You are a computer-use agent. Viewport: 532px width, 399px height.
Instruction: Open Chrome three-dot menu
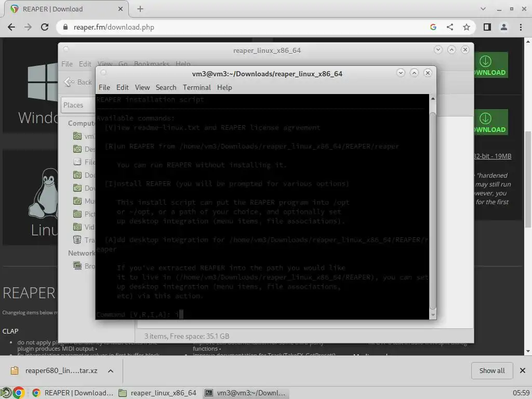(521, 27)
